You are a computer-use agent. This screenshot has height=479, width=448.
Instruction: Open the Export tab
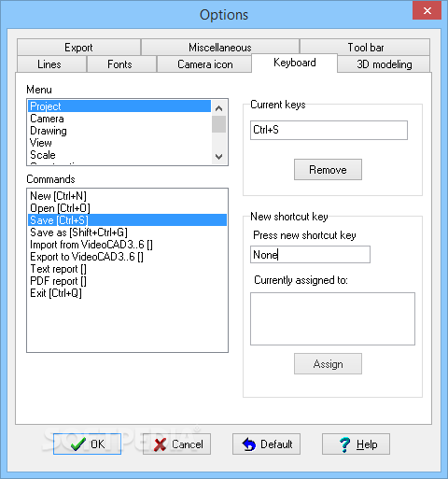click(x=78, y=48)
